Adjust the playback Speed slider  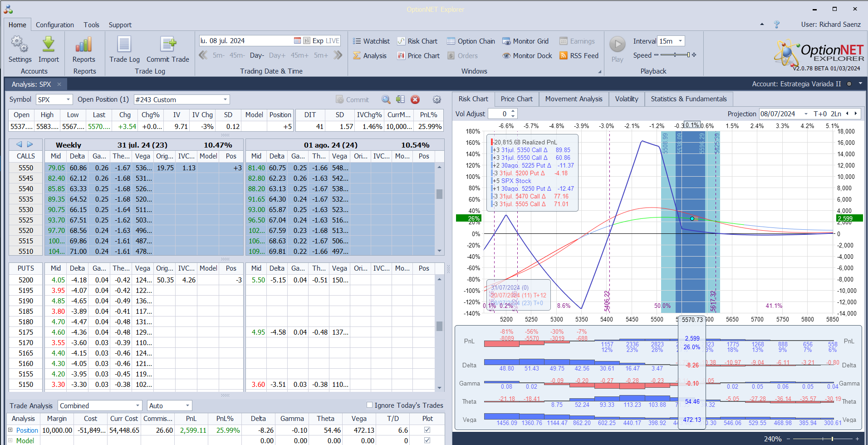click(x=675, y=55)
